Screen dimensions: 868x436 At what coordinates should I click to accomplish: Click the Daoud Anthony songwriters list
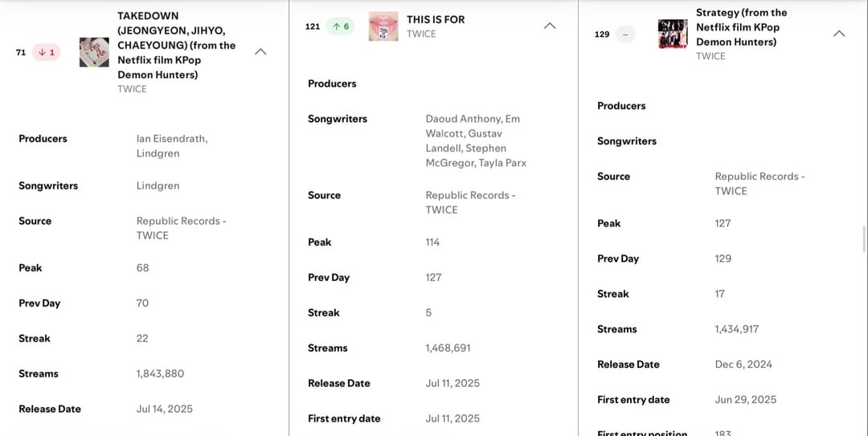click(x=476, y=141)
